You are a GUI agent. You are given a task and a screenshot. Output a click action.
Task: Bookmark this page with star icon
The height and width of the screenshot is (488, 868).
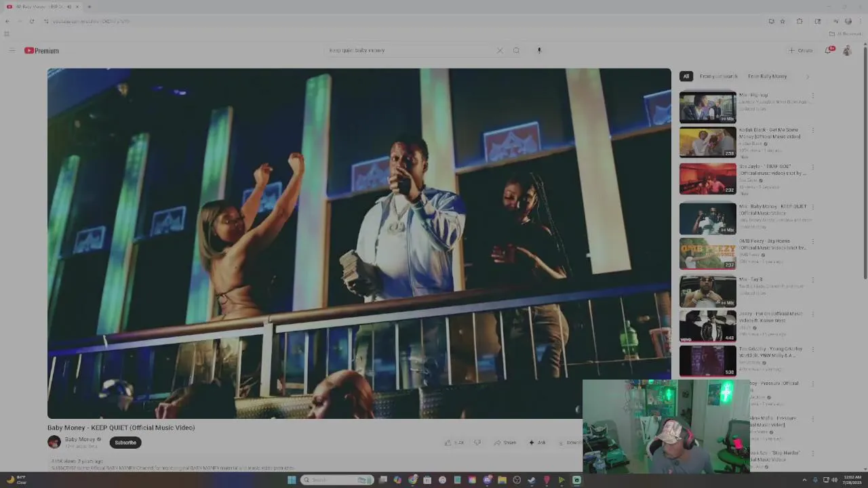point(783,21)
